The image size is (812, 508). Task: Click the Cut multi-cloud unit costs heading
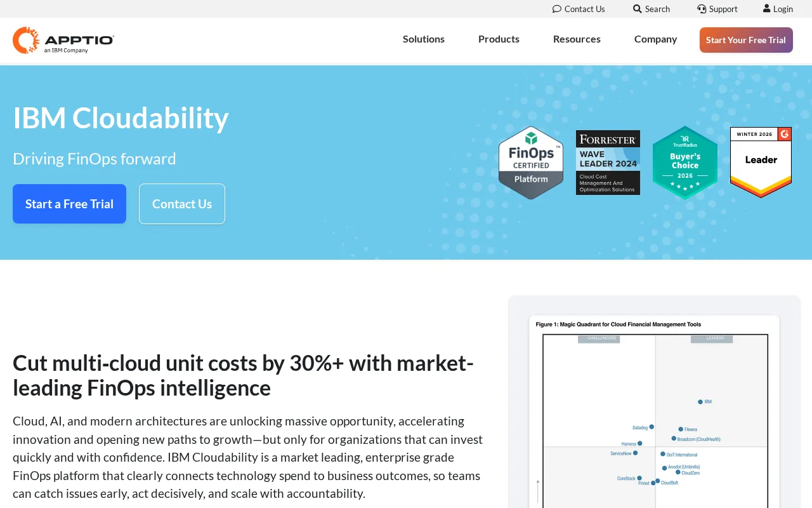[243, 375]
